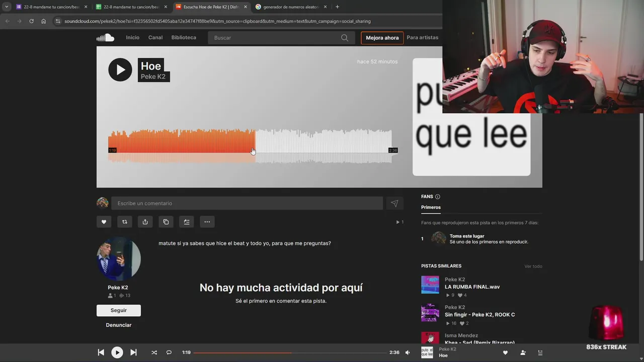644x362 pixels.
Task: Open the Inicio menu item
Action: (132, 38)
